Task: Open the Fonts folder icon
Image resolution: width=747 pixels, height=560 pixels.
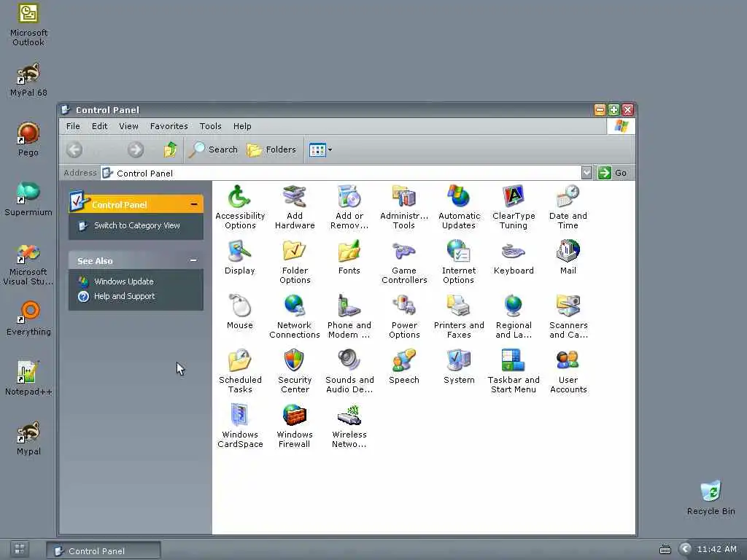Action: coord(349,252)
